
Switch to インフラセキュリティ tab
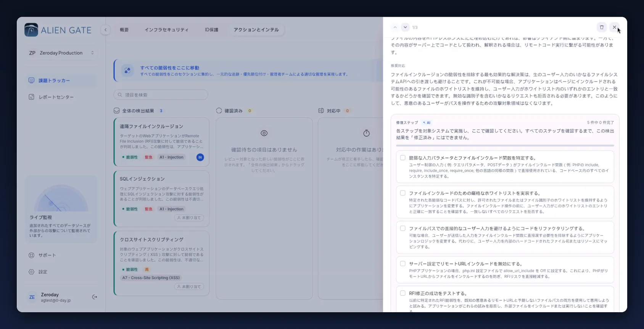166,30
